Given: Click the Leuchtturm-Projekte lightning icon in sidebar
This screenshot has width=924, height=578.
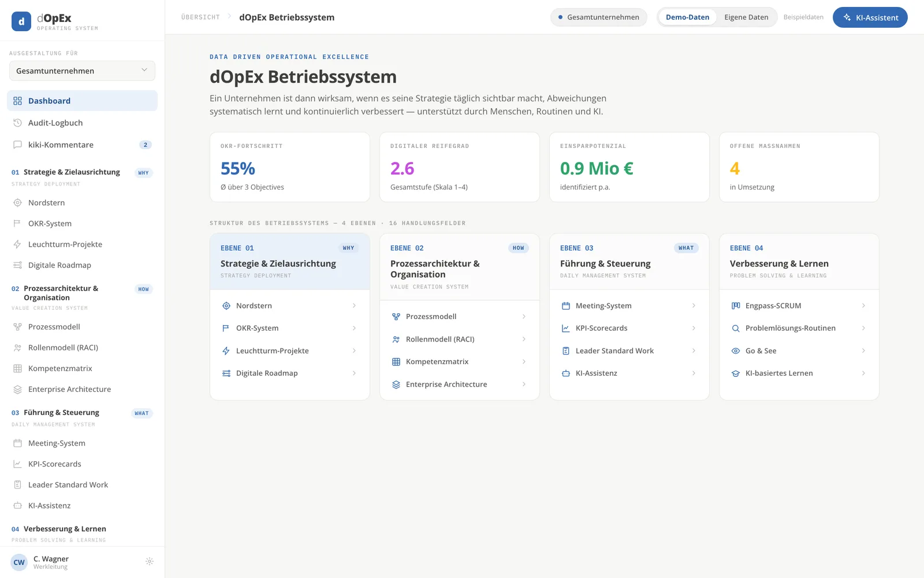Looking at the screenshot, I should click(x=17, y=244).
